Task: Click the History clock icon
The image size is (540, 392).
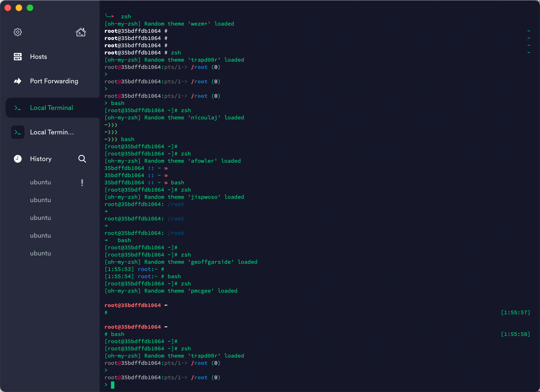Action: (17, 159)
